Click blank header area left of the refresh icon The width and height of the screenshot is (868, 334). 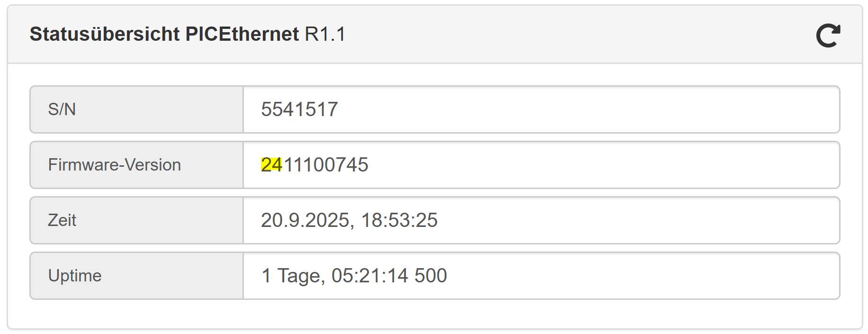(x=568, y=35)
